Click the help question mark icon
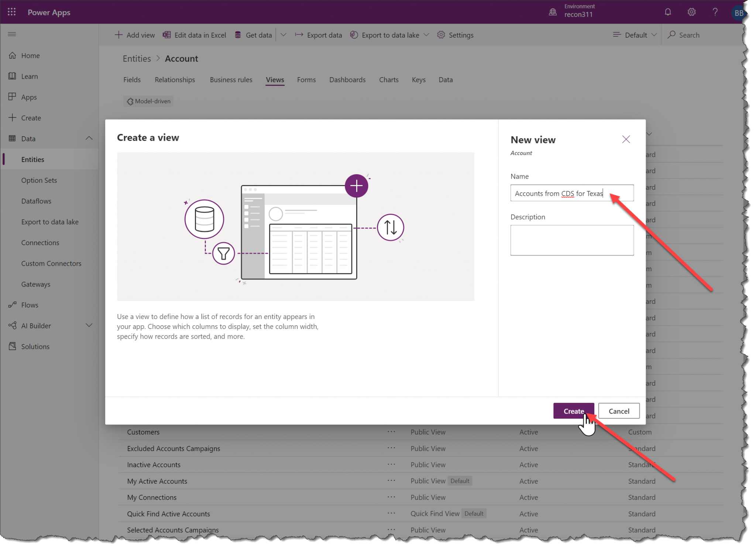756x549 pixels. (x=715, y=12)
